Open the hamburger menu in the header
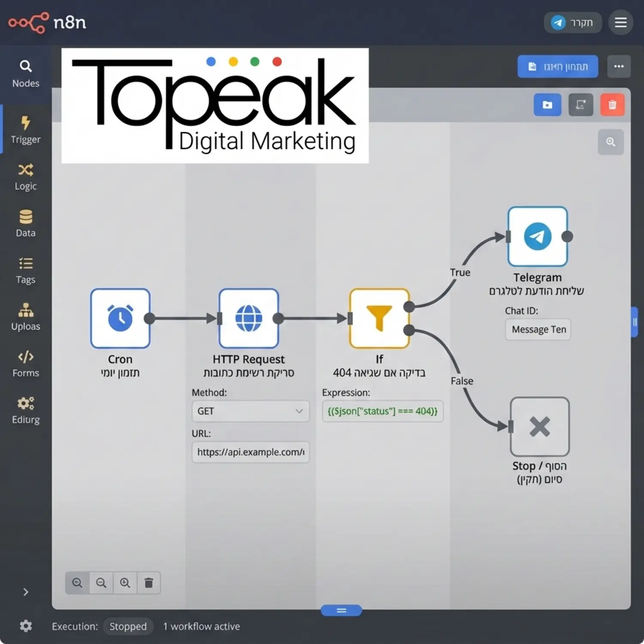This screenshot has height=644, width=644. pyautogui.click(x=621, y=22)
